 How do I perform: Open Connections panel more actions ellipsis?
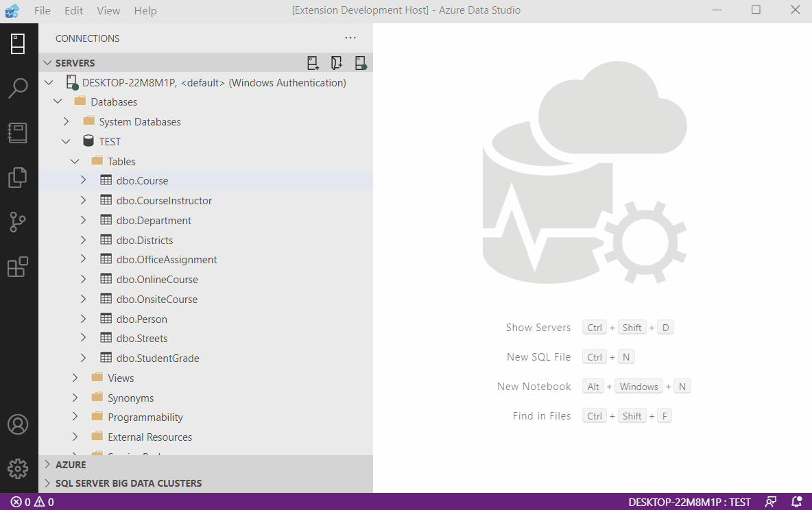pyautogui.click(x=350, y=38)
